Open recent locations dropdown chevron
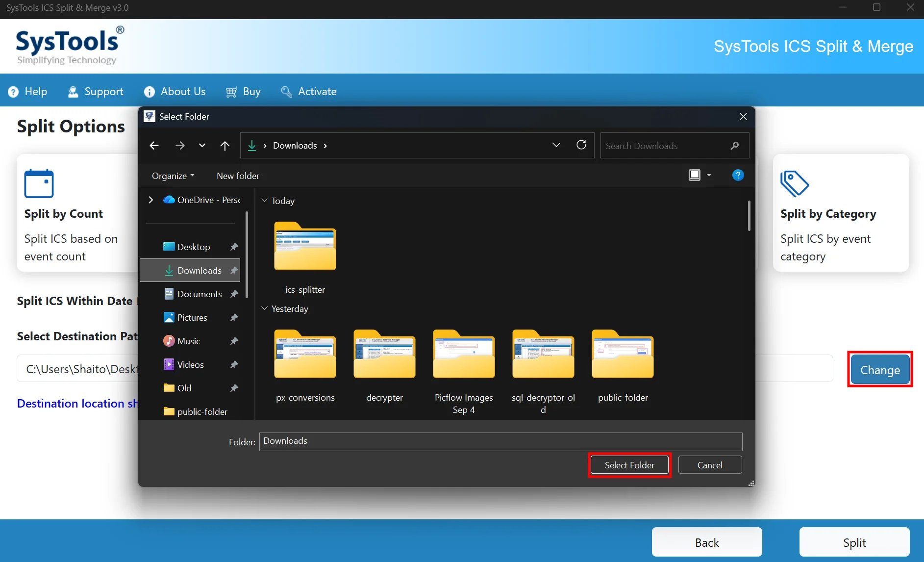 pyautogui.click(x=202, y=146)
